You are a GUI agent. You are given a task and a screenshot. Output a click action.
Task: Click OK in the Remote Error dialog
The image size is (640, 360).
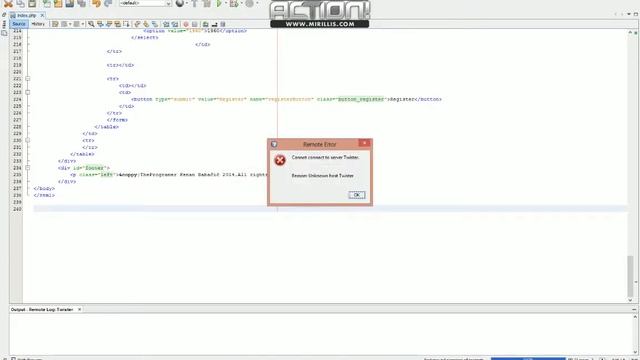coord(357,195)
